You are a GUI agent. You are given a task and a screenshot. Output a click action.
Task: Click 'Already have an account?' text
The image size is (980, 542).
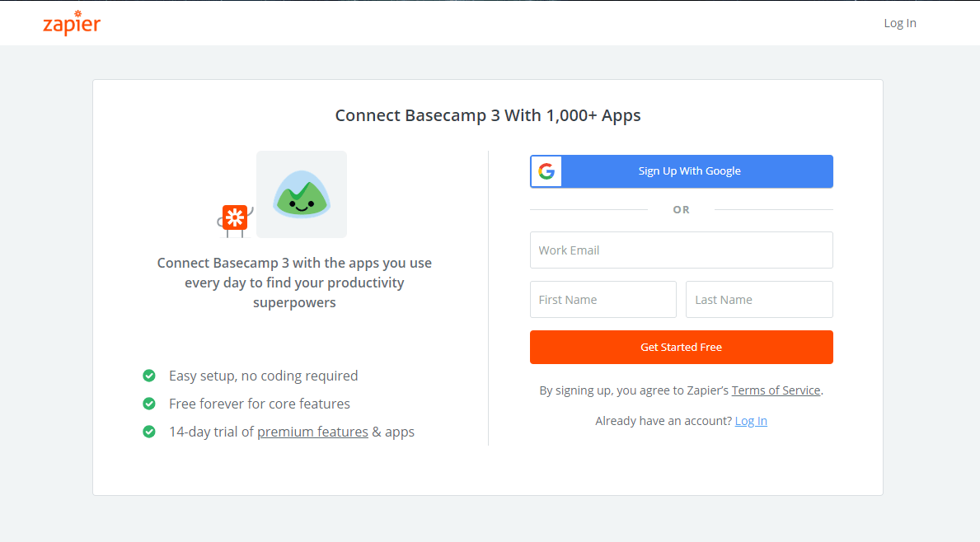click(663, 421)
